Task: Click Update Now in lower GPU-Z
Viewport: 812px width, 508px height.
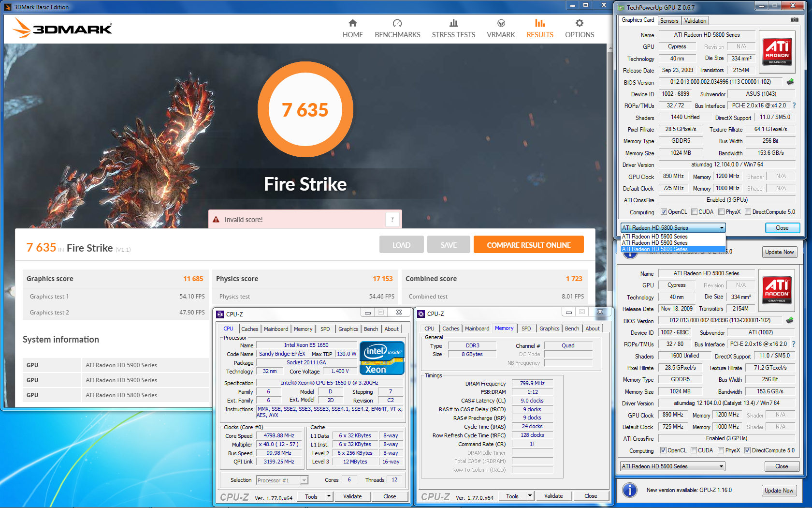Action: 779,490
